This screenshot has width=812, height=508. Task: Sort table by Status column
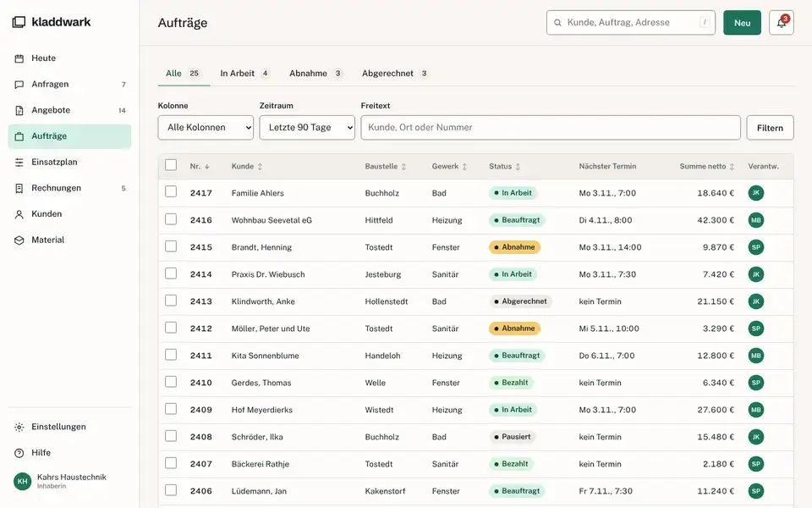point(504,167)
